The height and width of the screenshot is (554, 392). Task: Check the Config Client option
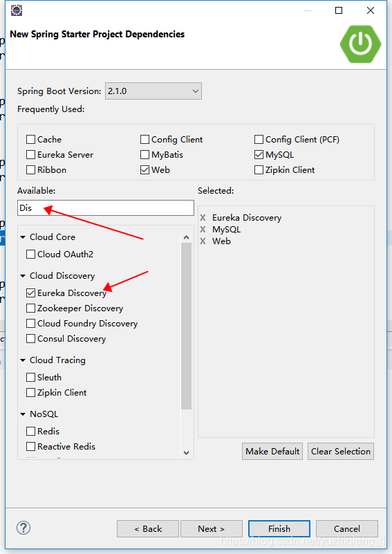(x=144, y=140)
